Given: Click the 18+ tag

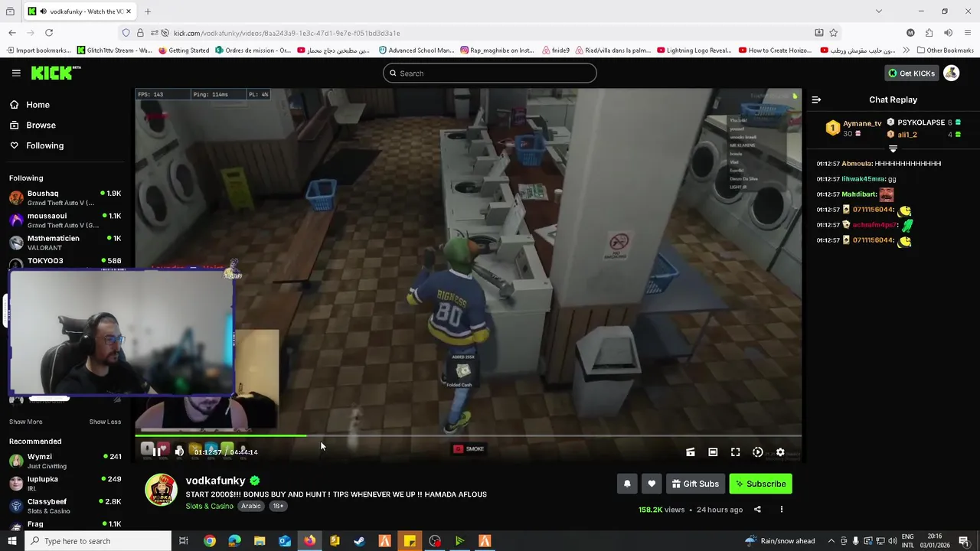Looking at the screenshot, I should pos(278,506).
